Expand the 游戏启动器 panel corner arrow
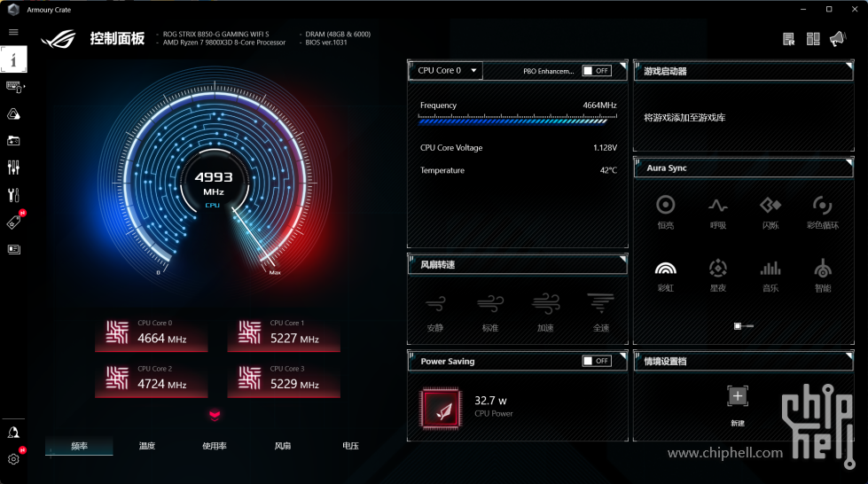 tap(848, 66)
